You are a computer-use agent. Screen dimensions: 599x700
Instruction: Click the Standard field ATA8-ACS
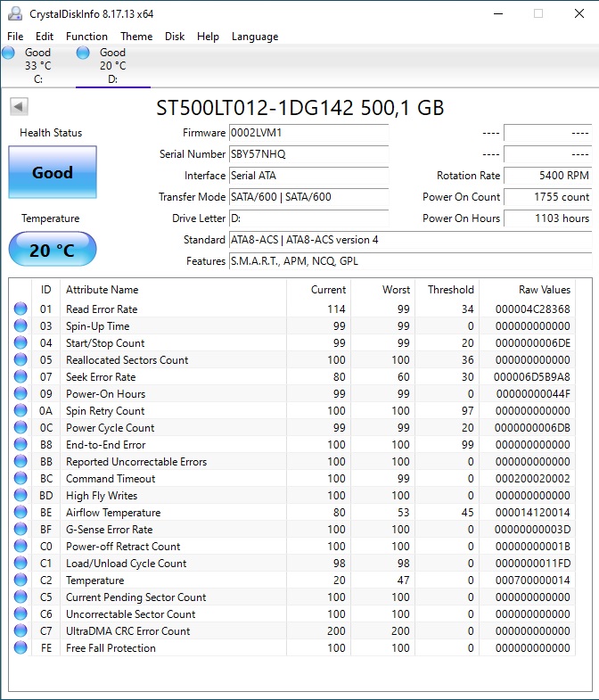[411, 240]
